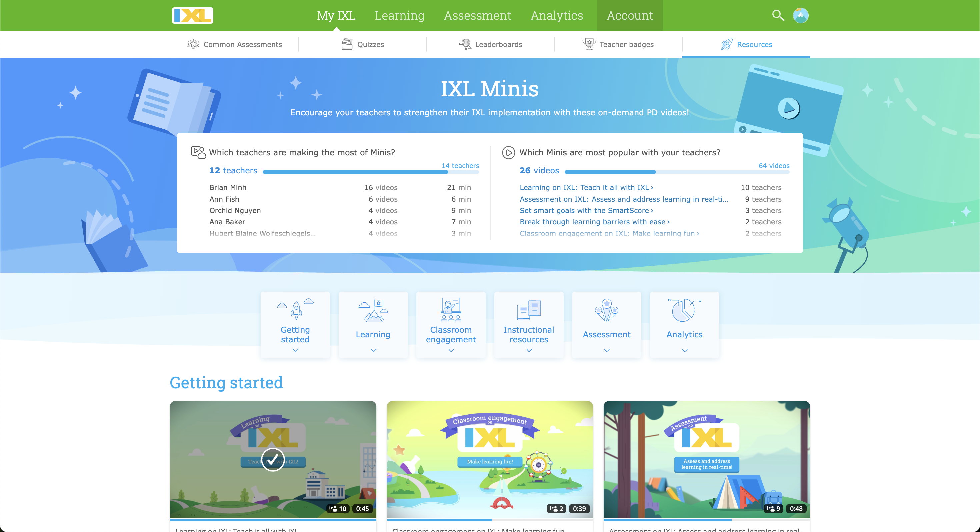Switch to the Quizzes tab
980x532 pixels.
363,44
